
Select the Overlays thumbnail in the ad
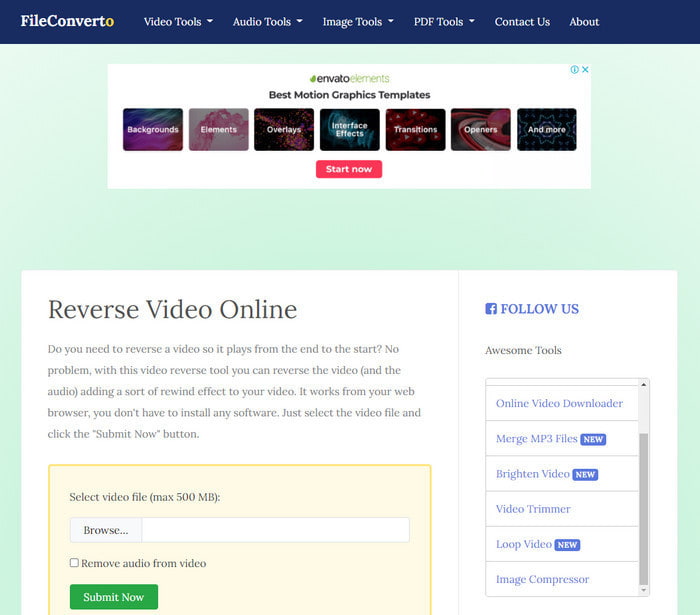pyautogui.click(x=284, y=129)
